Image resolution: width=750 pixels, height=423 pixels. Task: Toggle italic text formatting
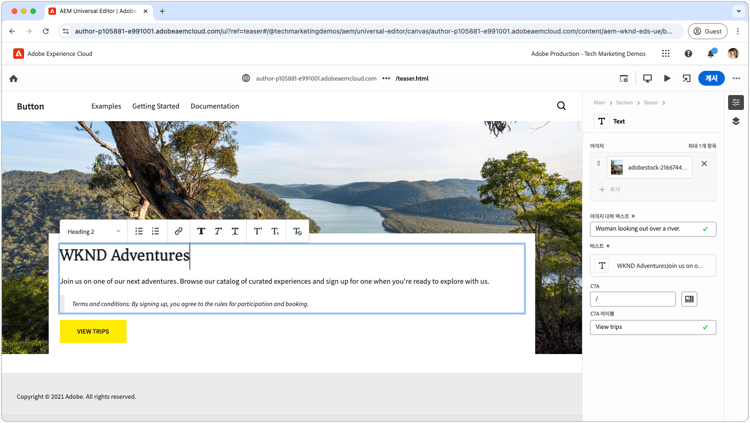[x=218, y=232]
